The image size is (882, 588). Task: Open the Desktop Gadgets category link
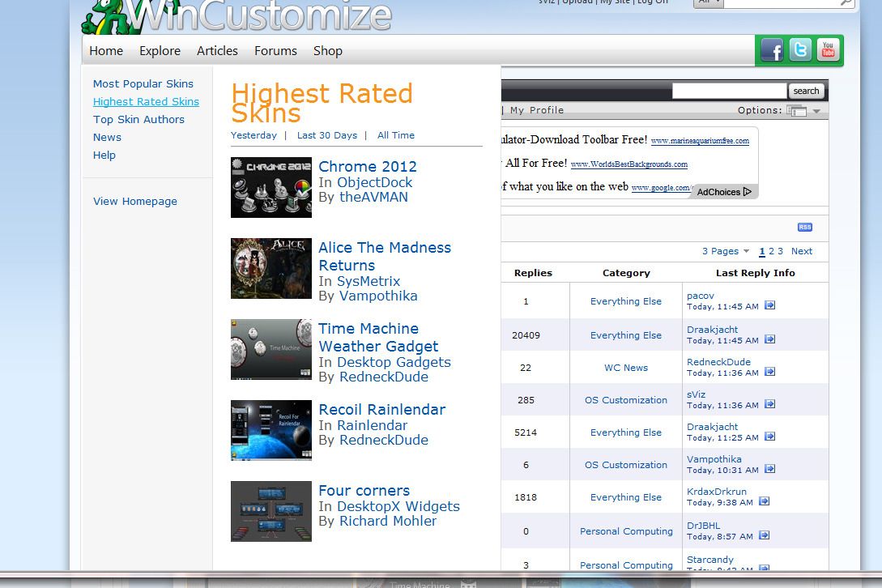pyautogui.click(x=394, y=362)
